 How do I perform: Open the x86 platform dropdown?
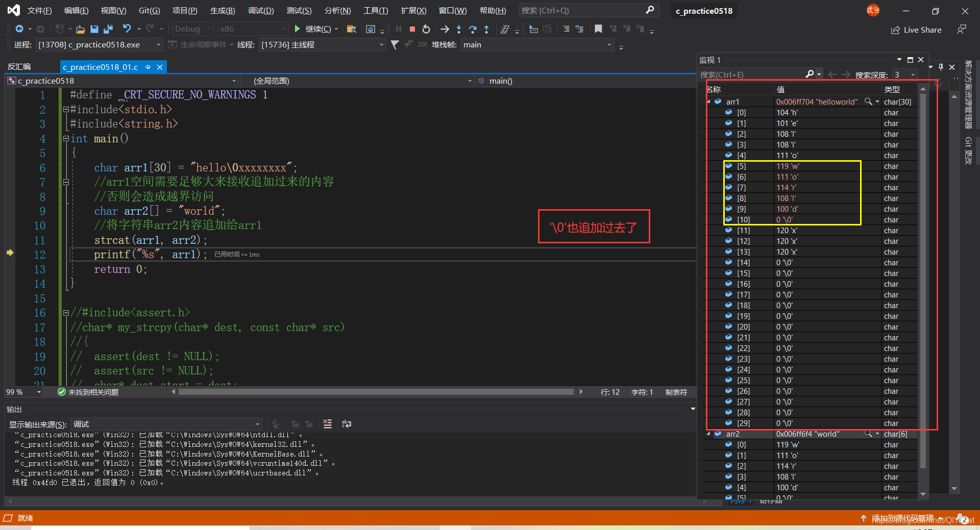253,29
